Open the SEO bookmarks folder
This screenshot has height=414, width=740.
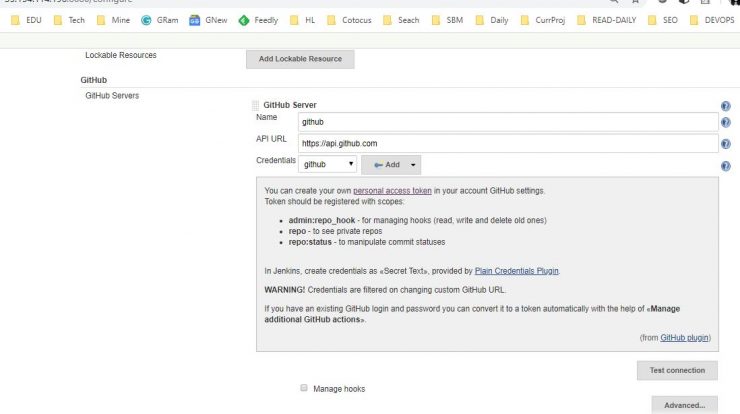click(663, 20)
